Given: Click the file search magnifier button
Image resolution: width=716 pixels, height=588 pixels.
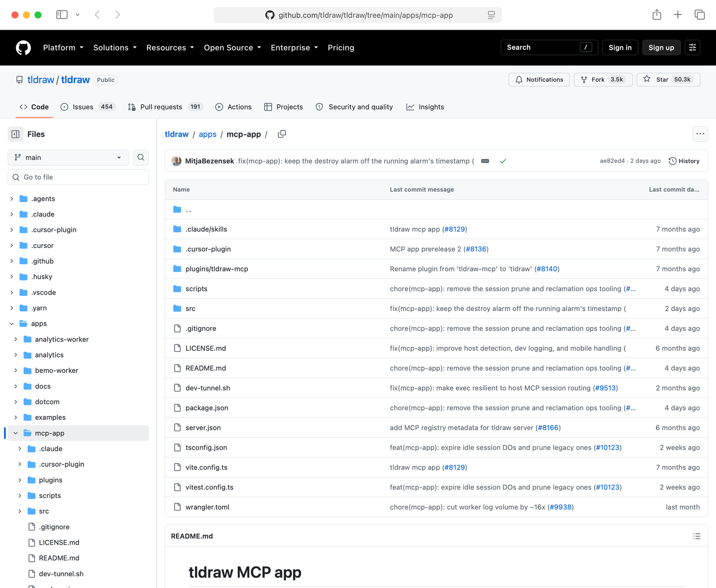Looking at the screenshot, I should click(x=141, y=157).
